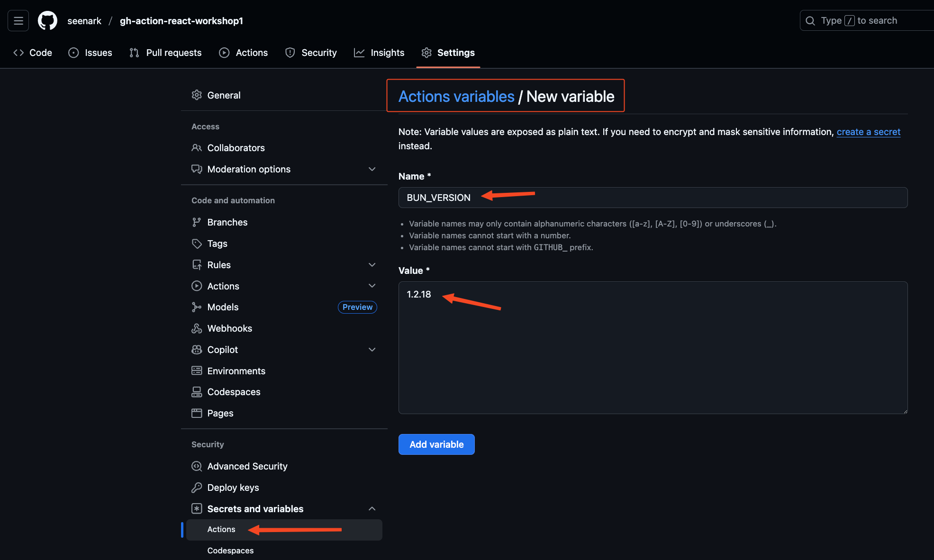Click the Codespaces icon under Code and automation
The image size is (934, 560).
pos(197,392)
